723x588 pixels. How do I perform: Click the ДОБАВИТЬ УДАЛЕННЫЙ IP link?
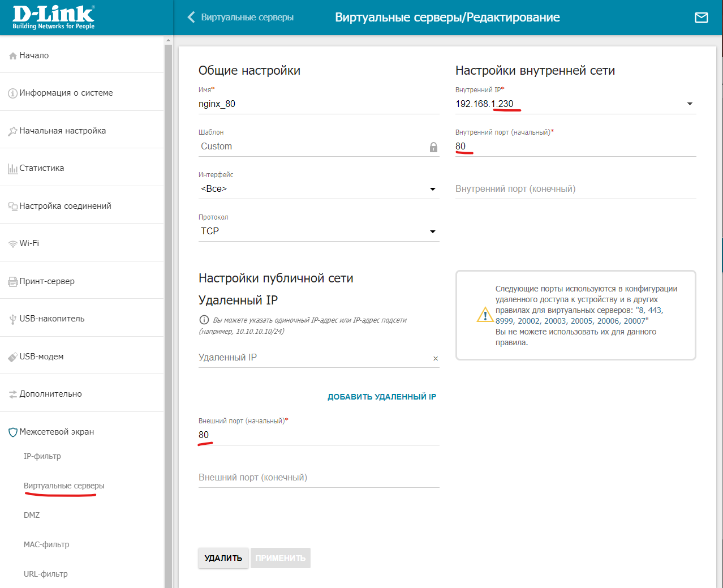click(x=382, y=397)
